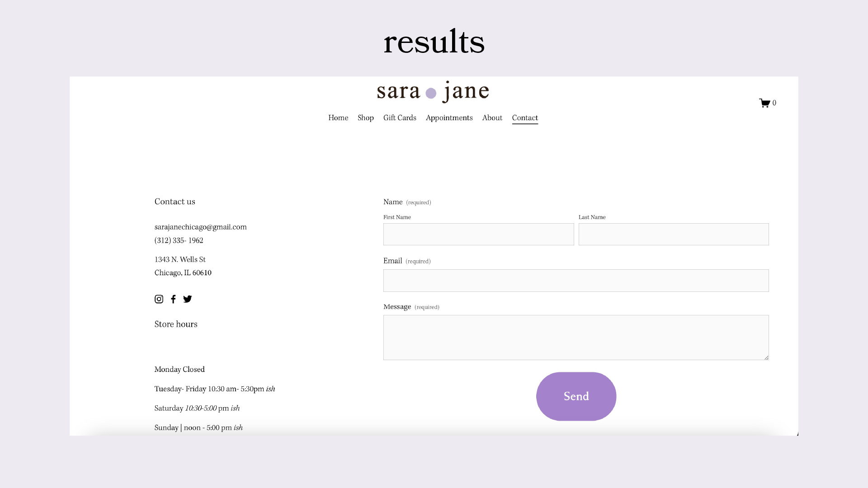Click the 1343 N. Wells St address
The height and width of the screenshot is (488, 868).
pos(180,260)
